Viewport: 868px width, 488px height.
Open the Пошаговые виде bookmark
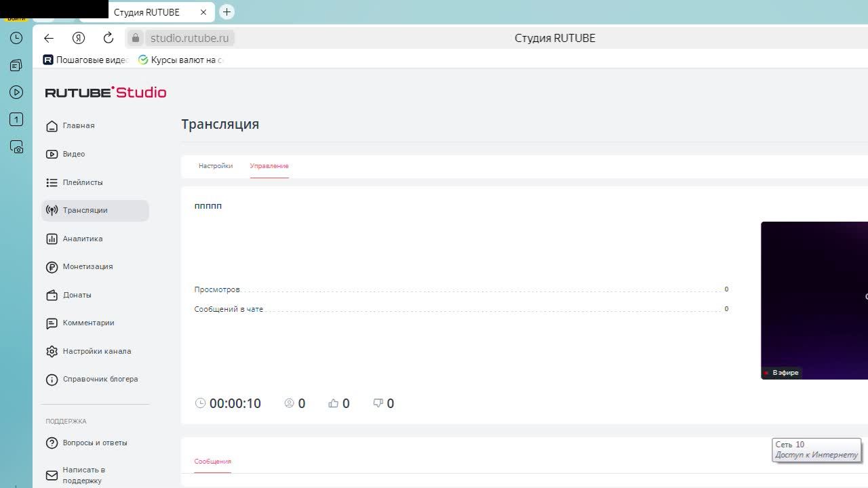click(85, 60)
